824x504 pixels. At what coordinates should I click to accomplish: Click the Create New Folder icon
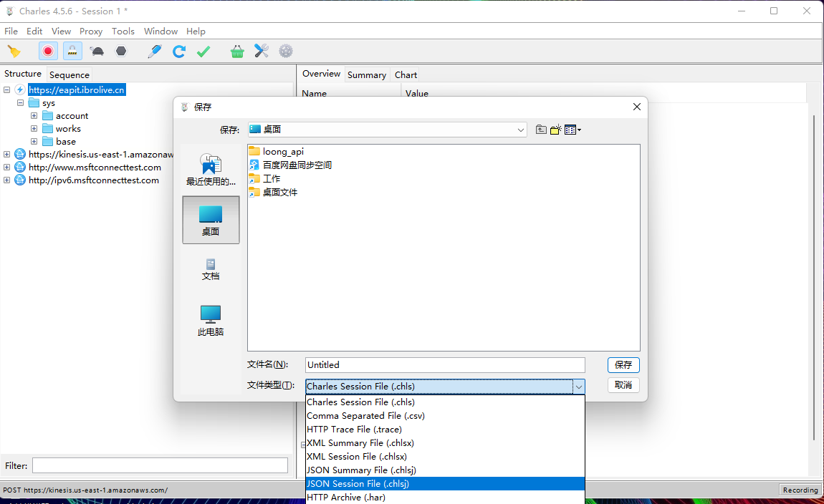click(x=556, y=130)
